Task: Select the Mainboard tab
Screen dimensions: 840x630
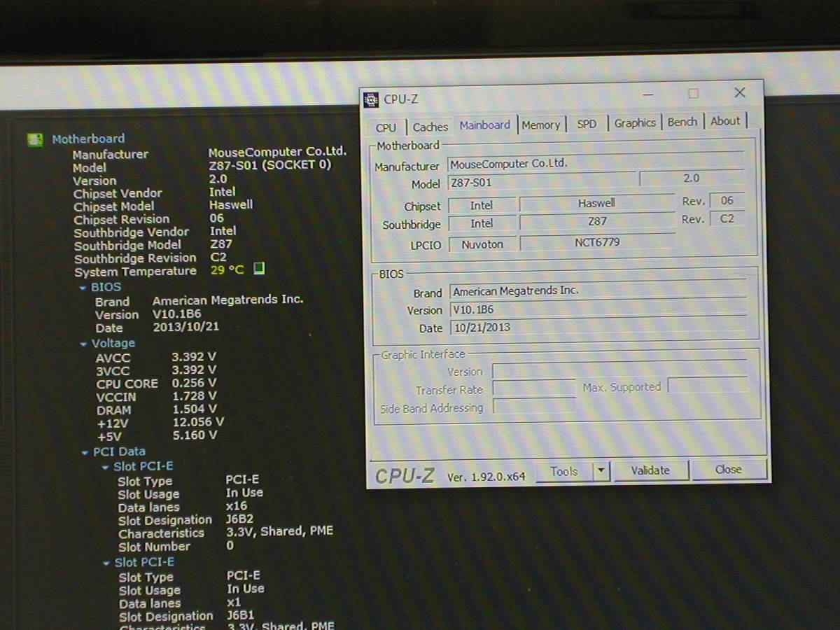Action: 485,125
